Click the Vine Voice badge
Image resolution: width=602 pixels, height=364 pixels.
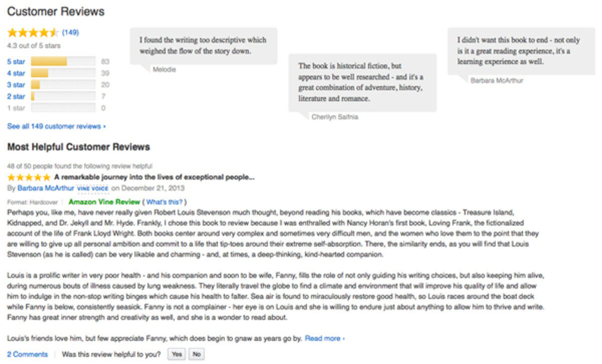[93, 189]
